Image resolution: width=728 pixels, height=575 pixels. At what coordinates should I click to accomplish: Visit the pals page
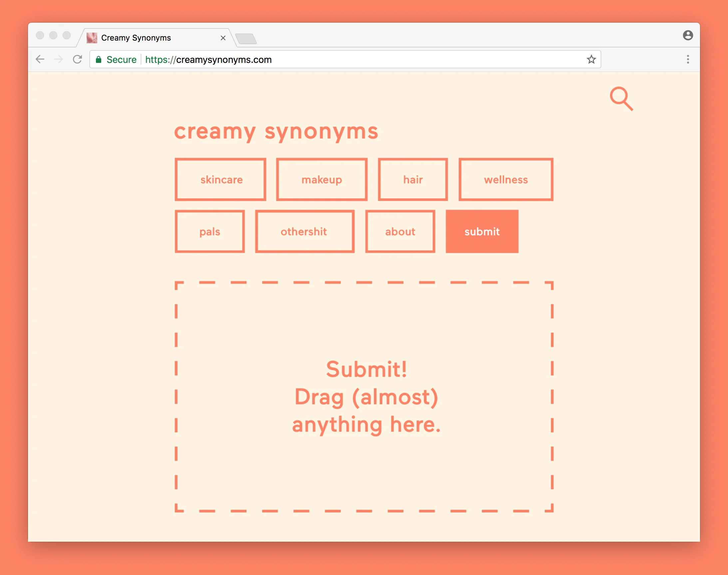coord(209,231)
